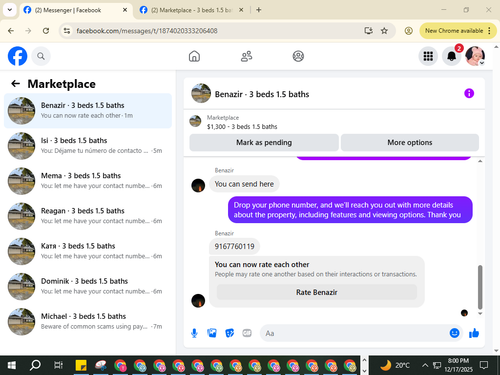500x375 pixels.
Task: Go back using the Marketplace arrow
Action: [15, 84]
